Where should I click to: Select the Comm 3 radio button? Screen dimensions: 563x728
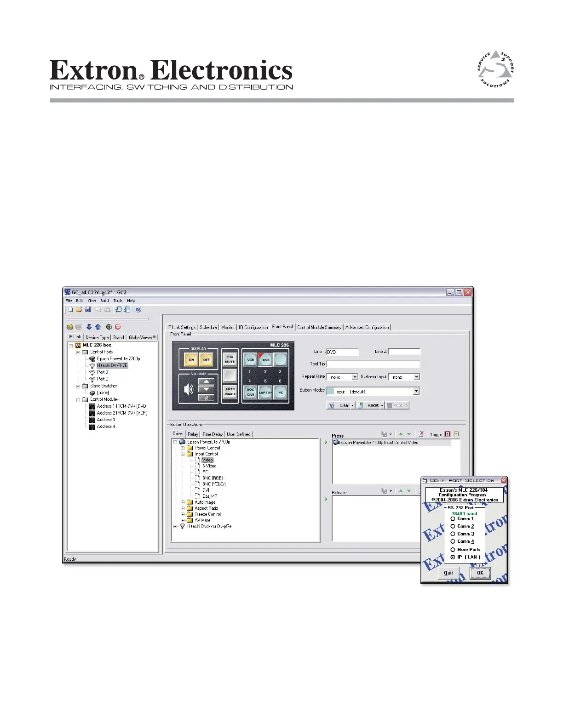click(x=453, y=534)
